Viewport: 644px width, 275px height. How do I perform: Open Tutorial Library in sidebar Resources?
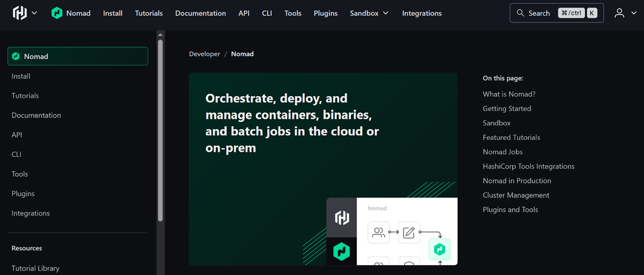pos(35,268)
